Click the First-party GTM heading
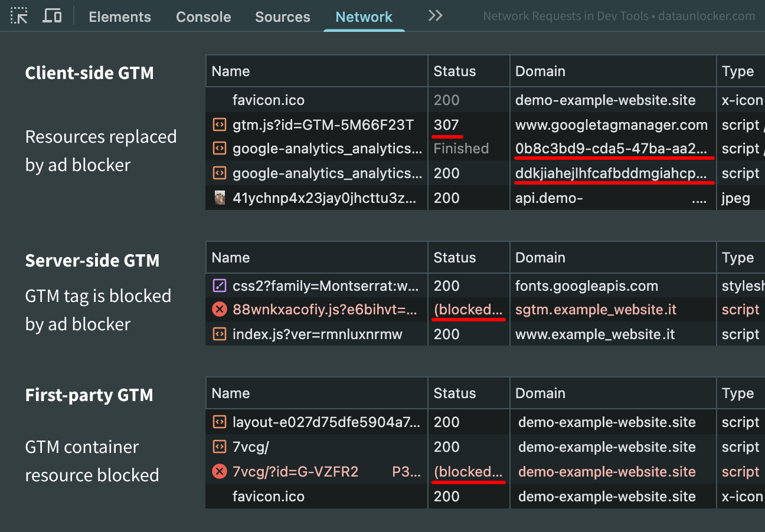The image size is (765, 532). tap(89, 395)
